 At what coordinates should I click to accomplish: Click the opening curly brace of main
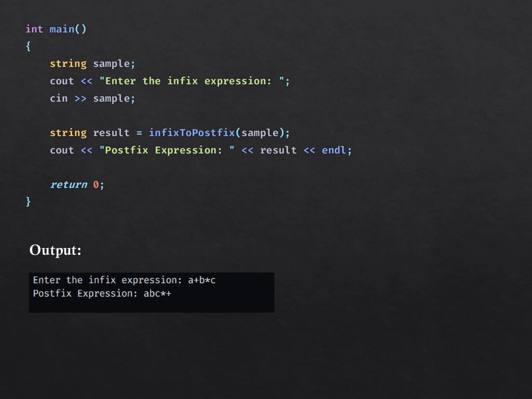28,46
